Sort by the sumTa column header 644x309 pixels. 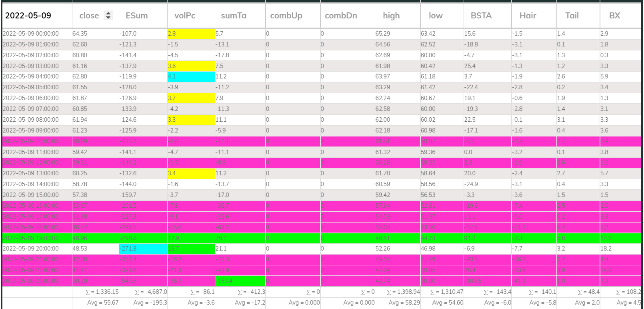(234, 16)
